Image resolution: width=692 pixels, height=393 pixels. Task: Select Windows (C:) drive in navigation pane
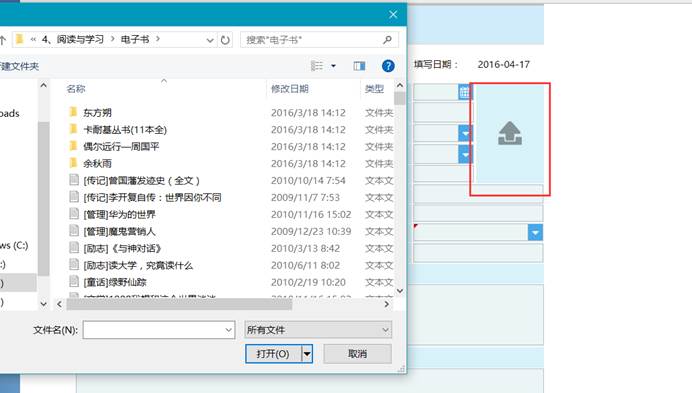(x=14, y=246)
